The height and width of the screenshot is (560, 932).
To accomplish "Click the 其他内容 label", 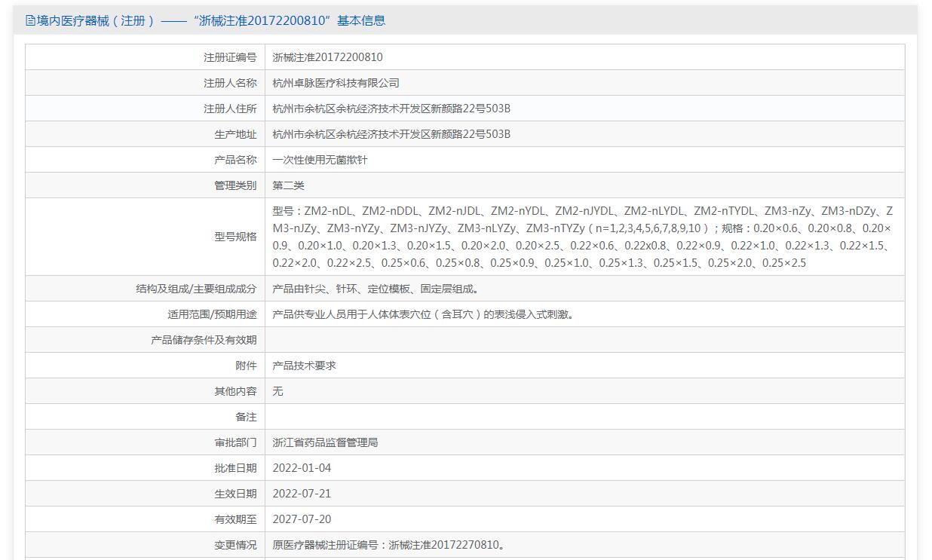I will tap(235, 391).
